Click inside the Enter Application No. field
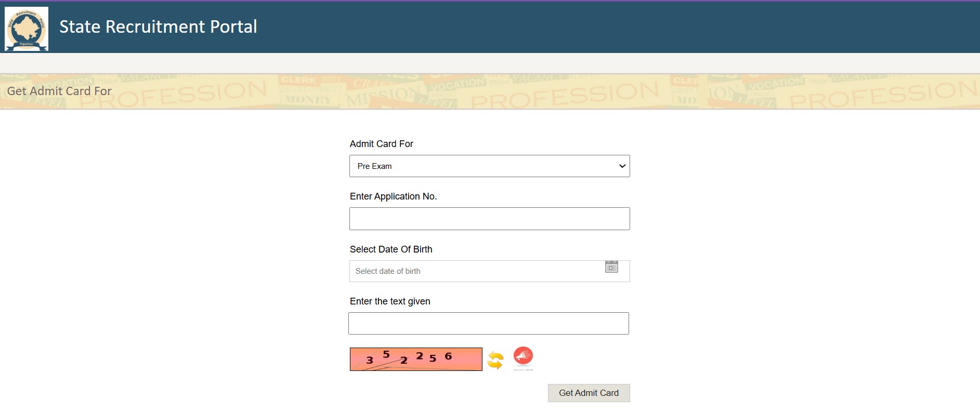Image resolution: width=980 pixels, height=412 pixels. [x=489, y=218]
